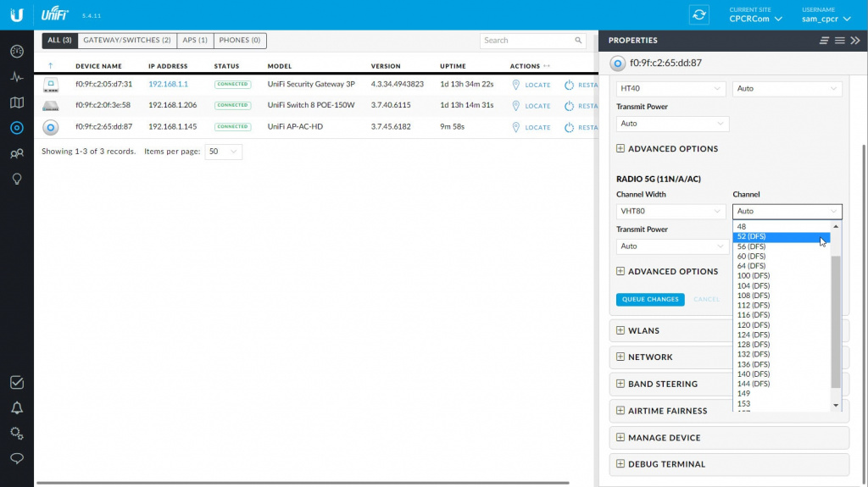The image size is (868, 487).
Task: Open the Items per page dropdown
Action: 224,152
